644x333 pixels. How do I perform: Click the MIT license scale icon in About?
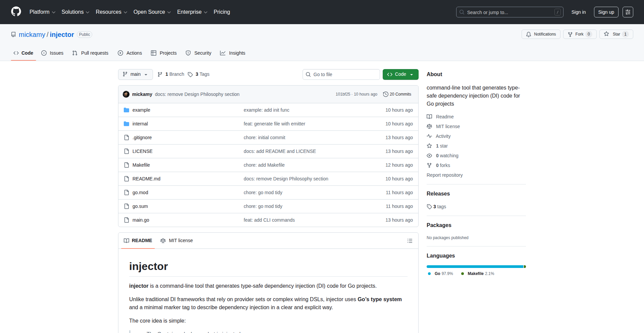point(429,126)
